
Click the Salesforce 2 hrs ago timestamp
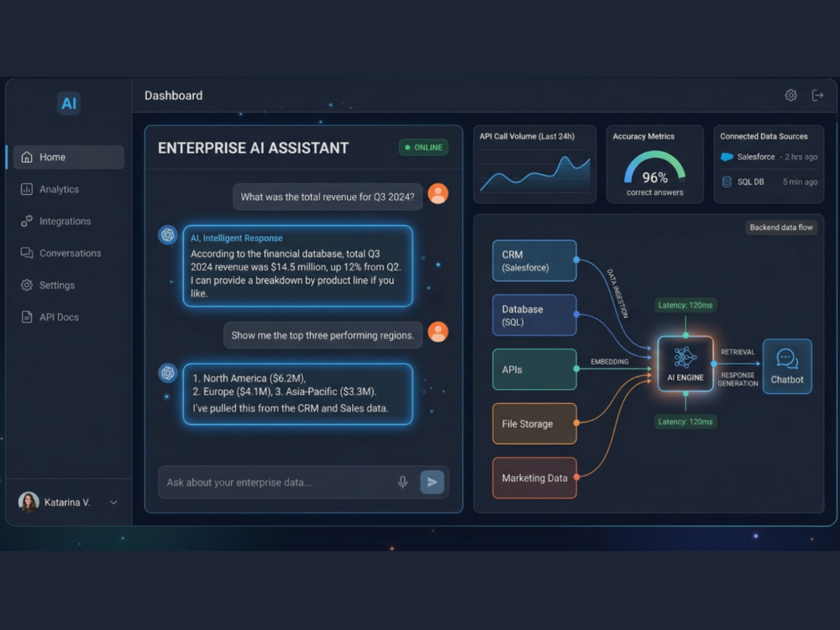801,157
